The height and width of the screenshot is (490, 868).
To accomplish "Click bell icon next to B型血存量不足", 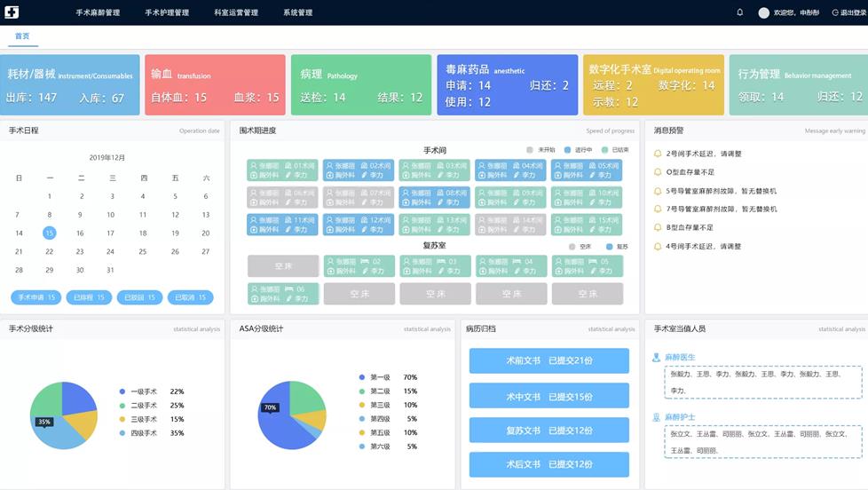I will pos(658,228).
